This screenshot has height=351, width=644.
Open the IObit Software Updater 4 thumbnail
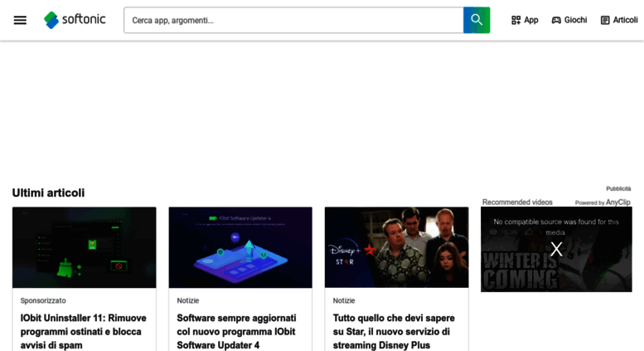tap(240, 247)
